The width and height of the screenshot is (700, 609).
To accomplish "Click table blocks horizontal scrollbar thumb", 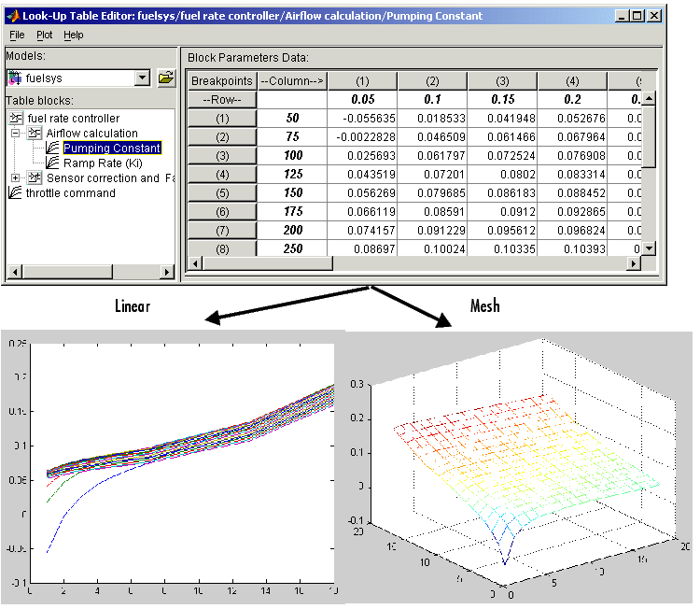I will point(68,271).
